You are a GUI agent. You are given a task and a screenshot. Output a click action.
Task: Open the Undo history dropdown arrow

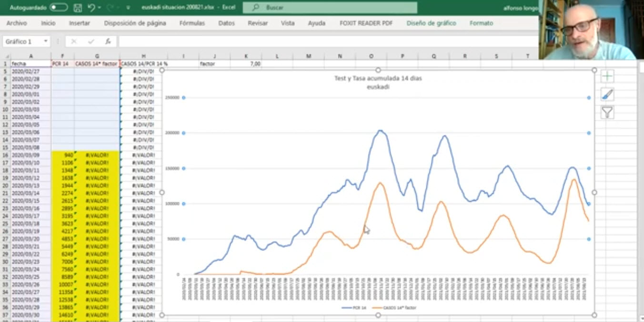[x=100, y=8]
